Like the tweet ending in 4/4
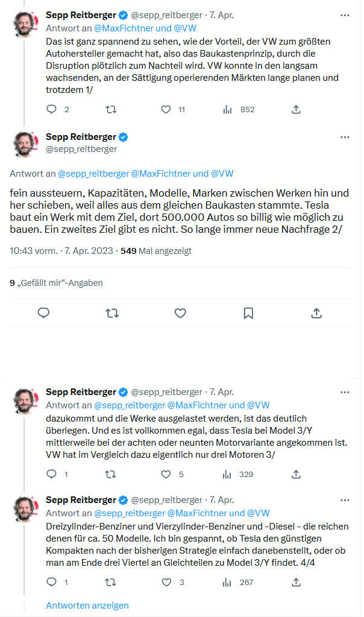This screenshot has height=617, width=364. (x=166, y=582)
